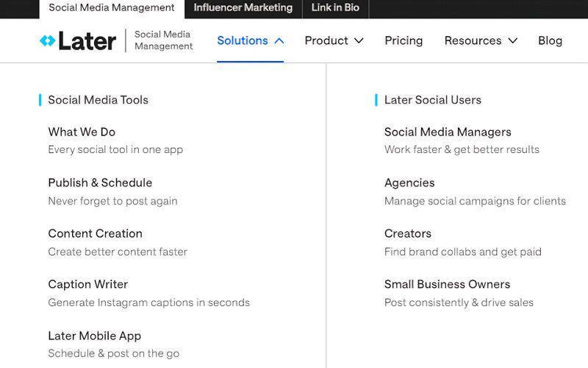This screenshot has height=368, width=588.
Task: Open Publish & Schedule tool
Action: pyautogui.click(x=100, y=183)
